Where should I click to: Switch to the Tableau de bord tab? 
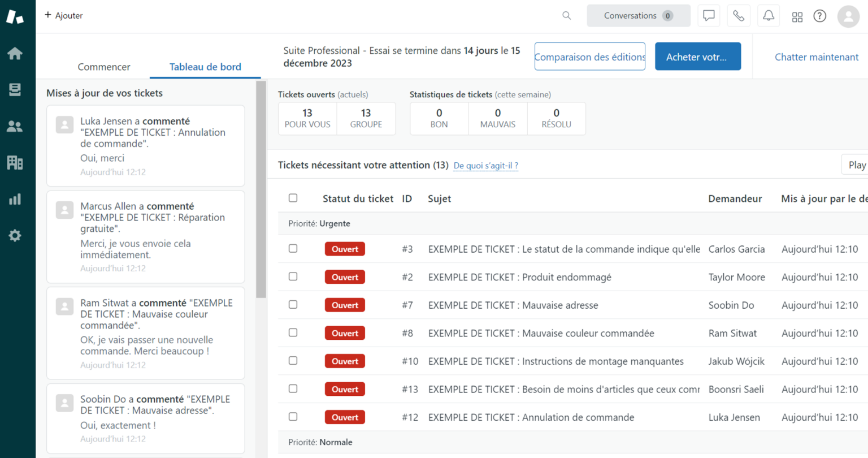(x=205, y=67)
